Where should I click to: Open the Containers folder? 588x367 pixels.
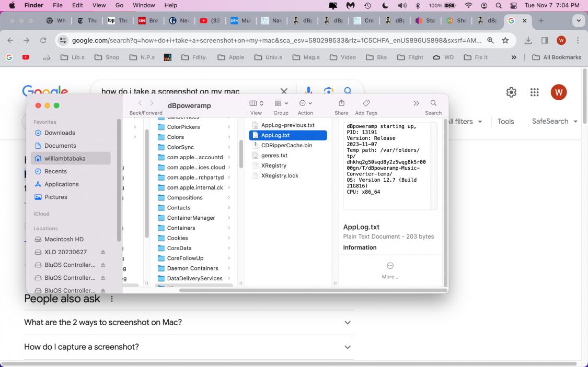click(x=181, y=228)
